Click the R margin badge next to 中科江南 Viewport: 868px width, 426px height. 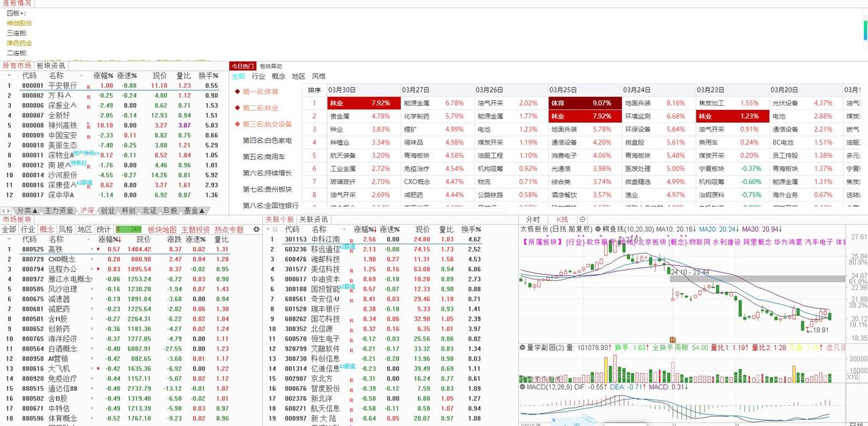(351, 239)
